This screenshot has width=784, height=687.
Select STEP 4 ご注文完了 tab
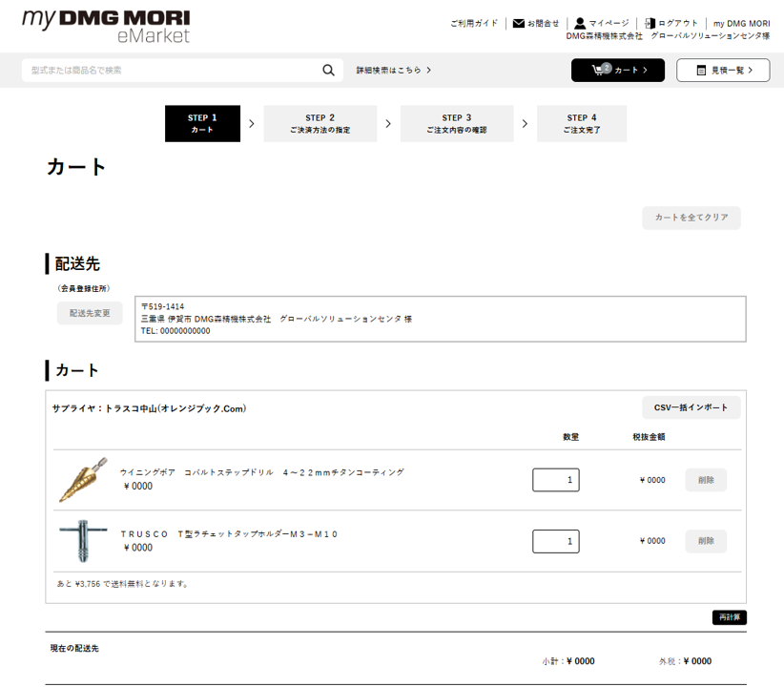pyautogui.click(x=582, y=124)
